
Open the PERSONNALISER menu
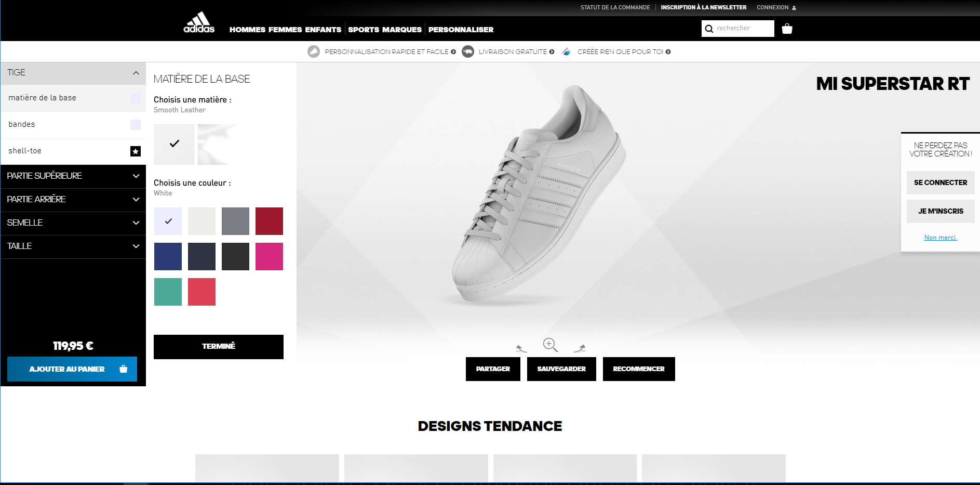pyautogui.click(x=461, y=30)
